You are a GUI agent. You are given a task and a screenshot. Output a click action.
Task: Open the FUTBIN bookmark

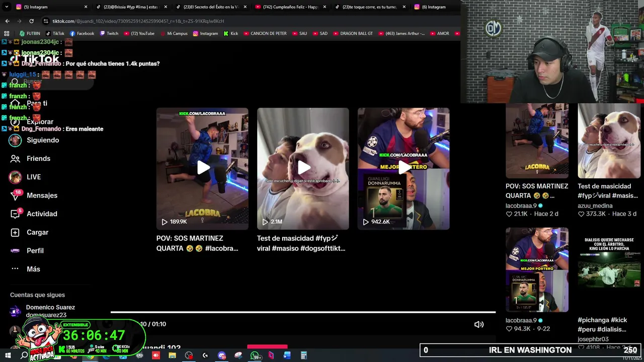[30, 33]
